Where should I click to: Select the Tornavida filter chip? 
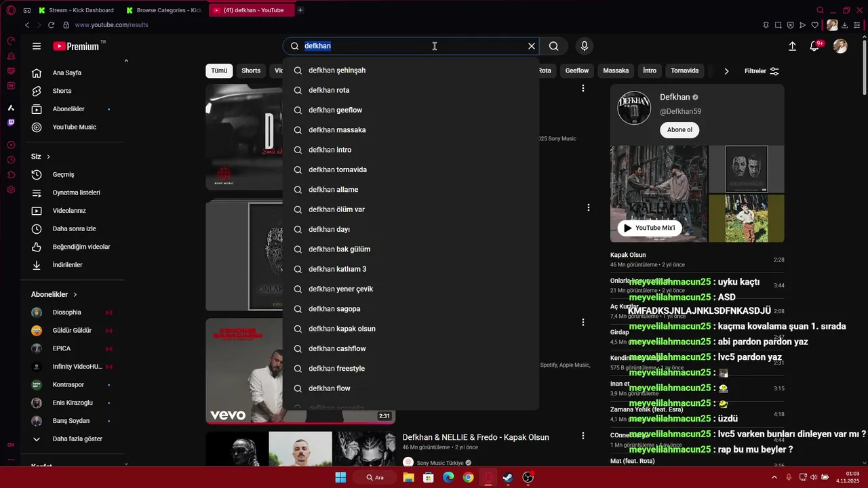coord(684,70)
